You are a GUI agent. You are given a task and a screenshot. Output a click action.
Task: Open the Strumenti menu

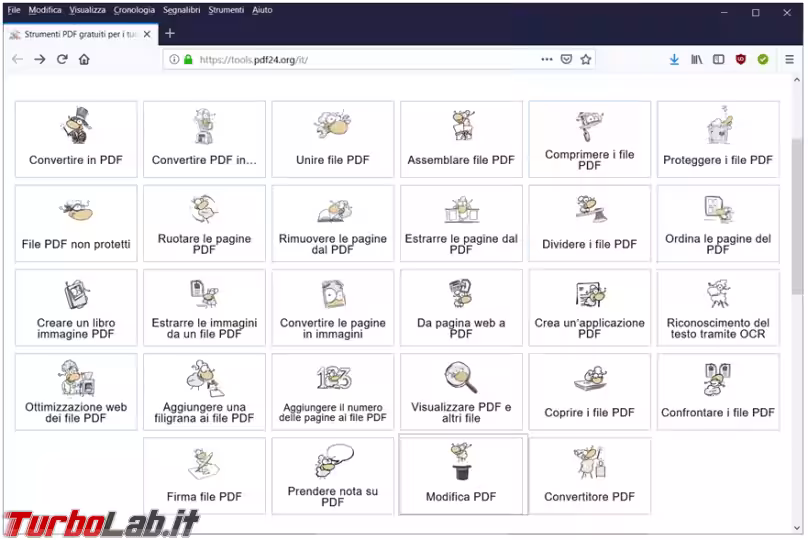pyautogui.click(x=226, y=10)
